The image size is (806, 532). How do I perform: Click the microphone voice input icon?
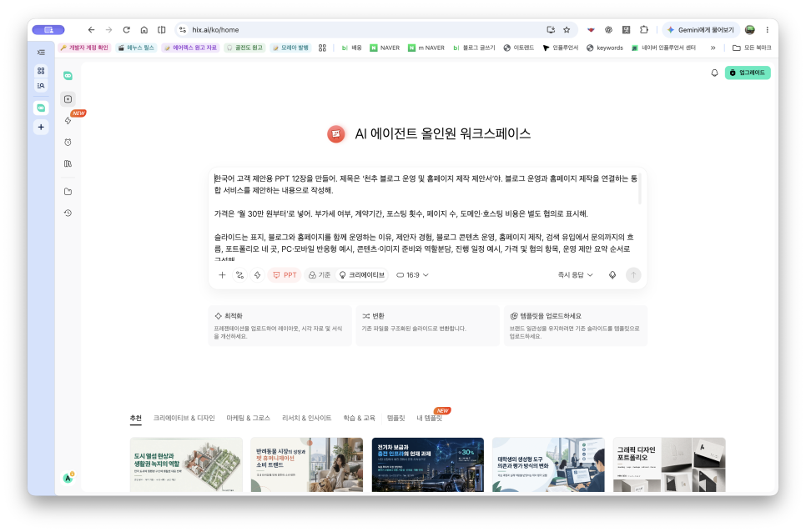[x=612, y=275]
